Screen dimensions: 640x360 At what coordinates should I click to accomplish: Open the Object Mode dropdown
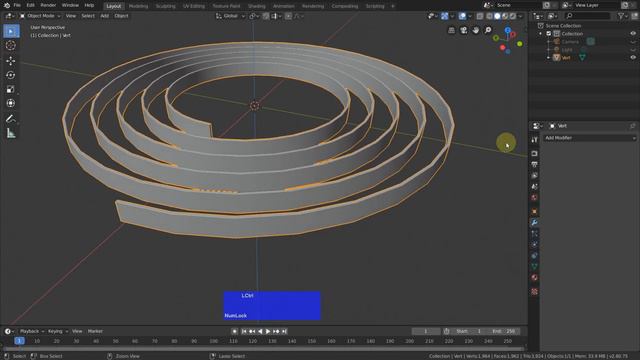[40, 16]
